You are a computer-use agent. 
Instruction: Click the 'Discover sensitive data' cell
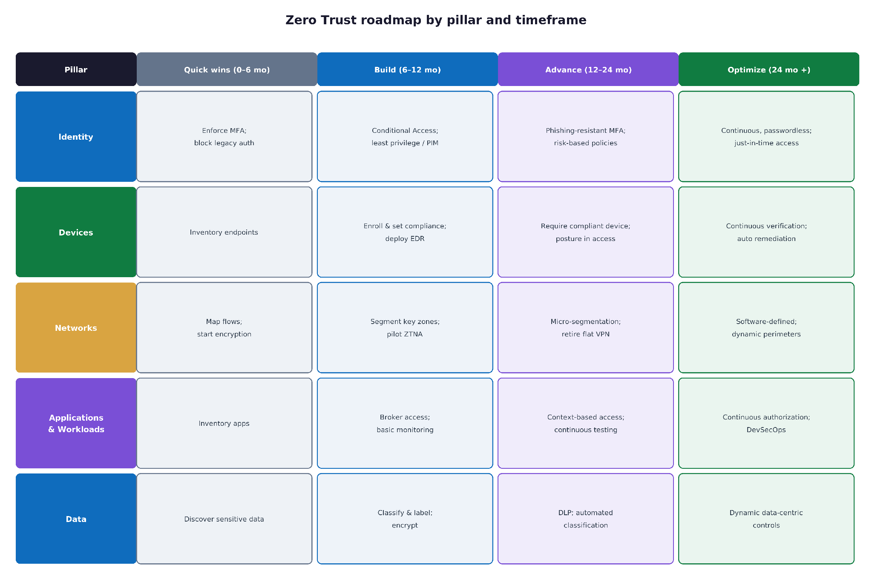click(224, 519)
